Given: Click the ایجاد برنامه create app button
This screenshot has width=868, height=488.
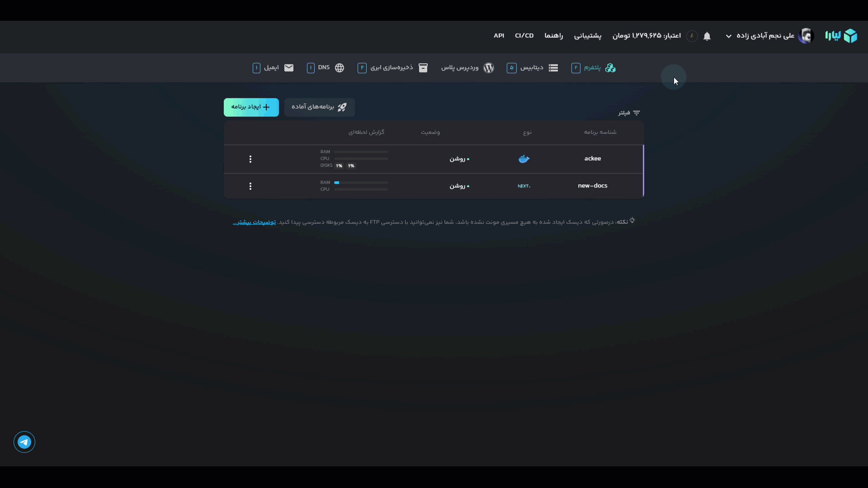Looking at the screenshot, I should tap(251, 107).
